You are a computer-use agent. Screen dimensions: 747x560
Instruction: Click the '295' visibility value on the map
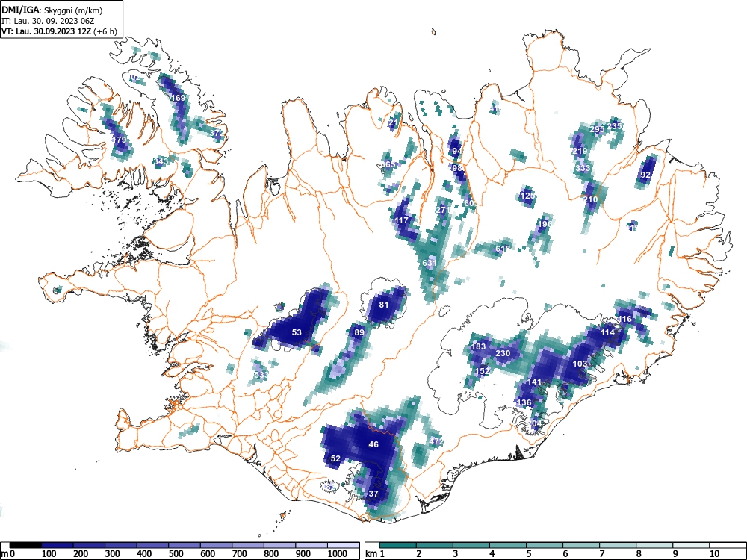click(x=597, y=129)
